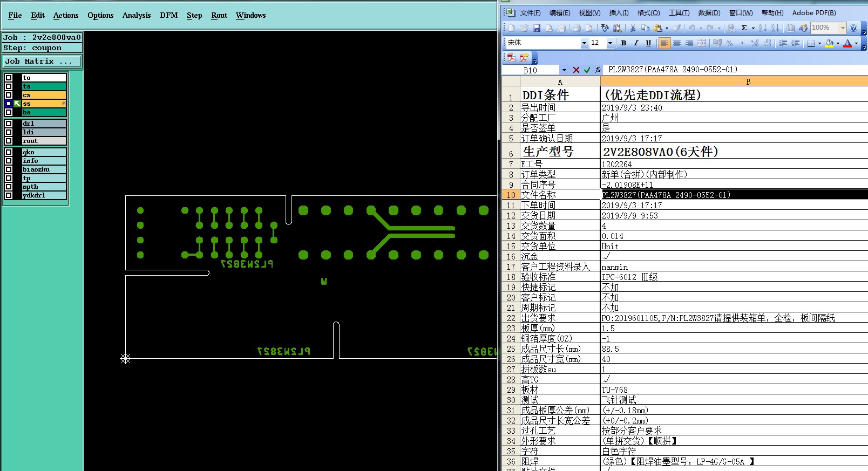This screenshot has width=868, height=471.
Task: Click the Paste clipboard icon
Action: pyautogui.click(x=657, y=28)
